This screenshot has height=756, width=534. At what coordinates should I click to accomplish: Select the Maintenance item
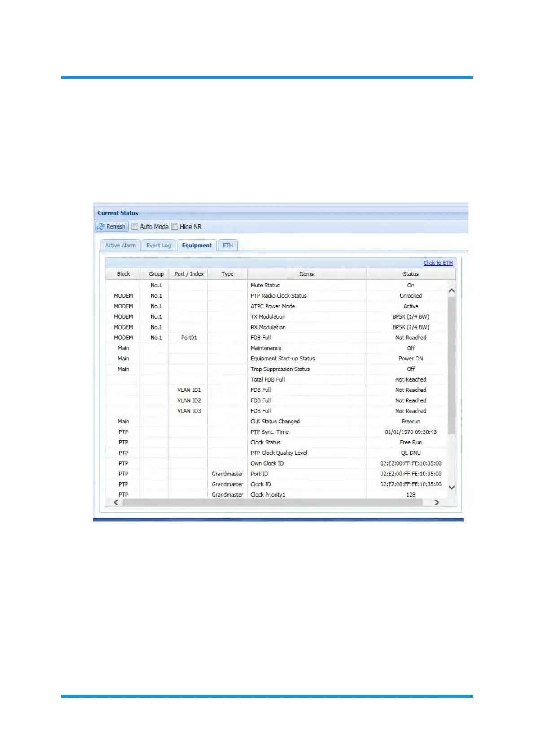coord(266,348)
